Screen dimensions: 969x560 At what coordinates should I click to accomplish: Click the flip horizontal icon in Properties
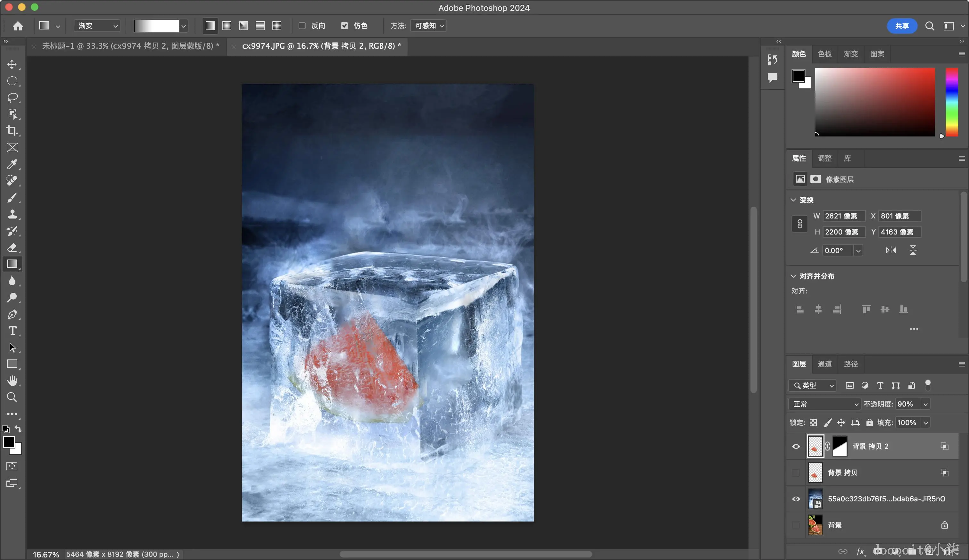pos(891,251)
